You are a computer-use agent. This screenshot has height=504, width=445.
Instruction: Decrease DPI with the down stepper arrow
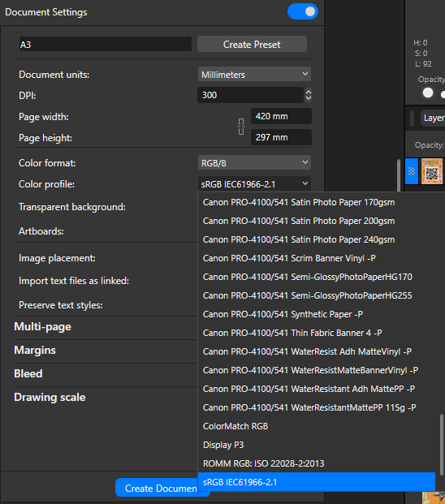pyautogui.click(x=309, y=98)
